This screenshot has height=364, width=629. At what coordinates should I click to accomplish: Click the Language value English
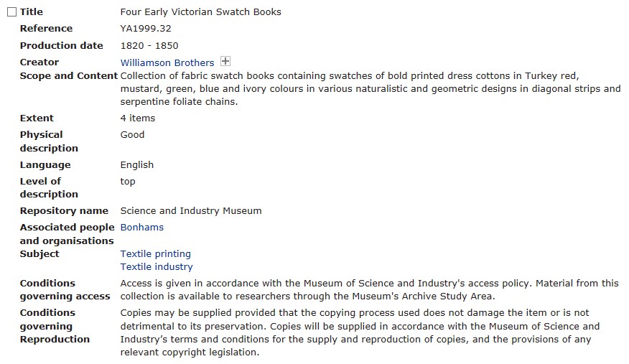[136, 165]
